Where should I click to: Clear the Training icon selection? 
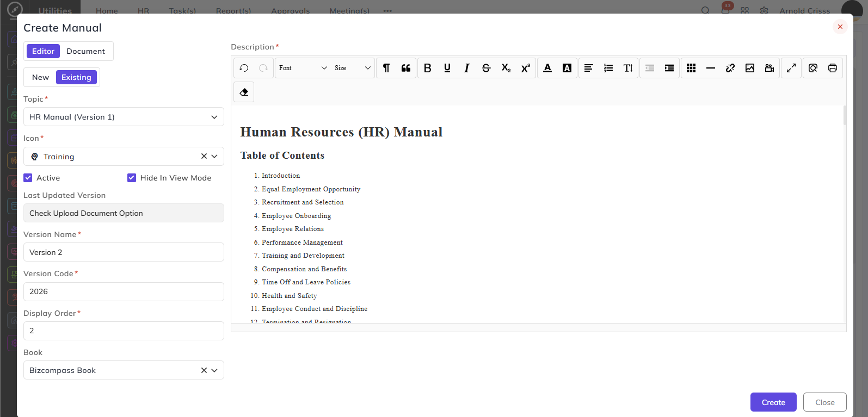204,157
